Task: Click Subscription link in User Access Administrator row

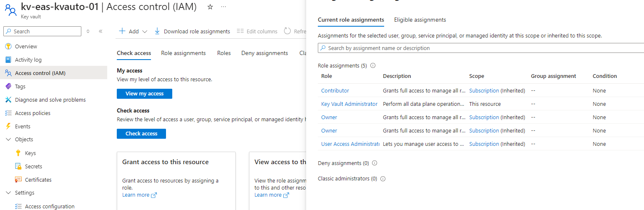Action: click(484, 144)
